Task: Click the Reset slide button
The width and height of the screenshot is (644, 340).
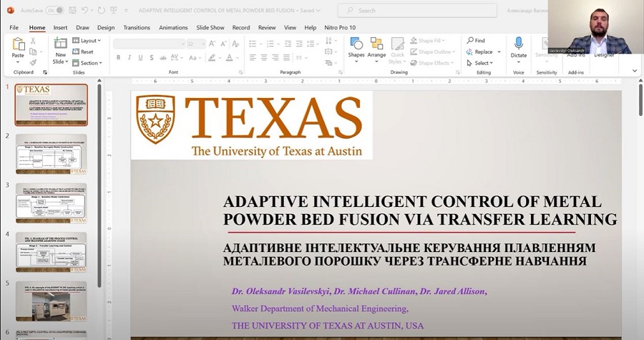Action: pos(83,52)
